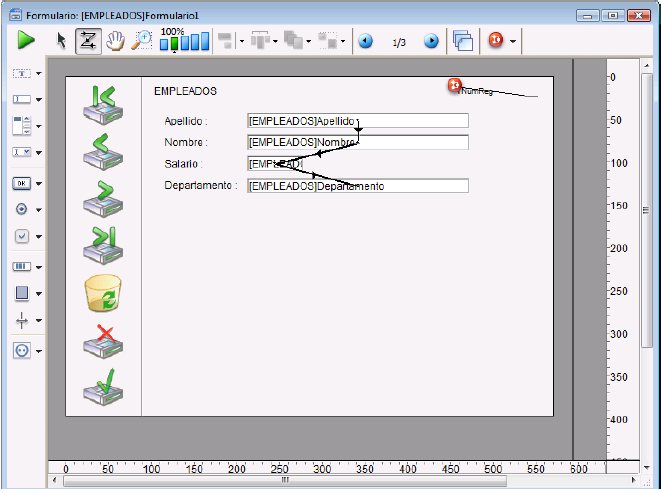Image resolution: width=661 pixels, height=493 pixels.
Task: Go to the previous form page
Action: point(366,42)
